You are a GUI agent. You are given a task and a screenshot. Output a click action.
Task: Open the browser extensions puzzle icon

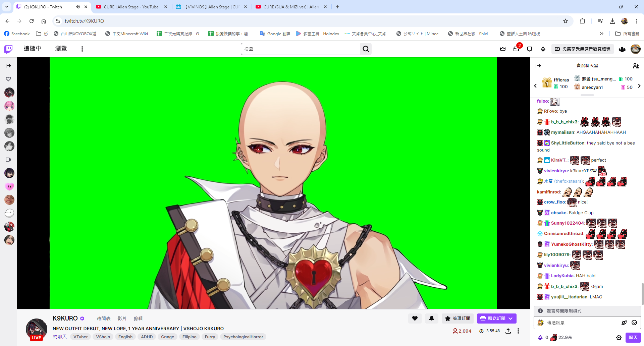[583, 21]
